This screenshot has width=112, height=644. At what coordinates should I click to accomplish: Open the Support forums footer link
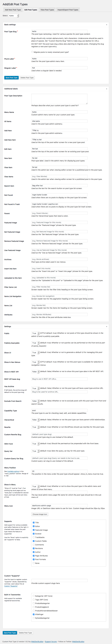[51, 642]
